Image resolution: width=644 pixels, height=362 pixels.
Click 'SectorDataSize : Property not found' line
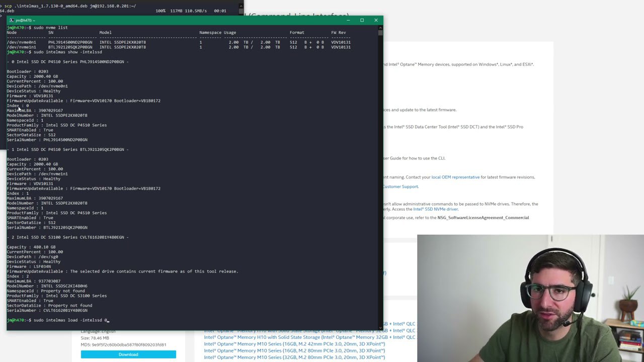pos(49,306)
